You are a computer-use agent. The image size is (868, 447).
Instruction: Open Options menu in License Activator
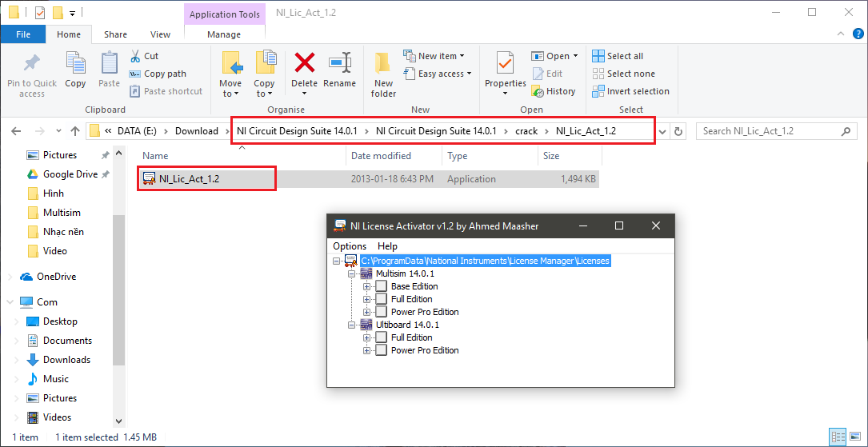tap(350, 246)
